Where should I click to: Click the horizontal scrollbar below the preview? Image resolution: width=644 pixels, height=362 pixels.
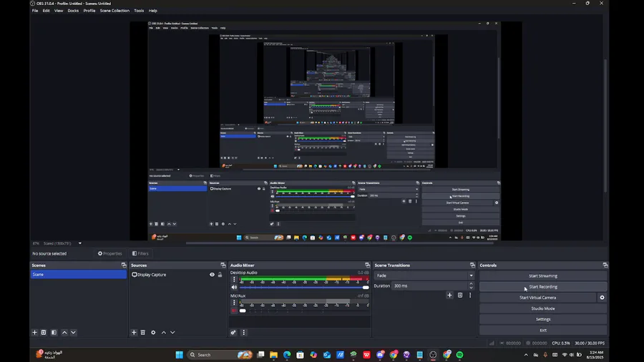(340, 243)
